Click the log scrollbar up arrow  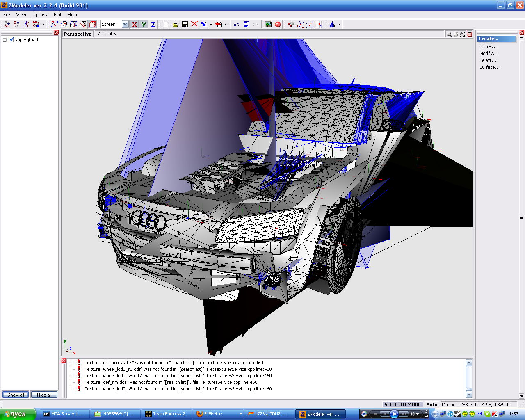coord(469,363)
